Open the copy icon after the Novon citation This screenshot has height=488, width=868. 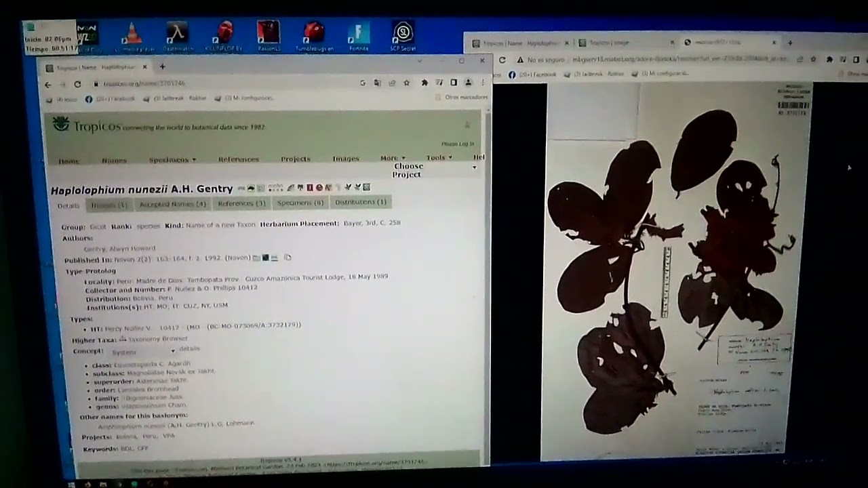coord(288,258)
